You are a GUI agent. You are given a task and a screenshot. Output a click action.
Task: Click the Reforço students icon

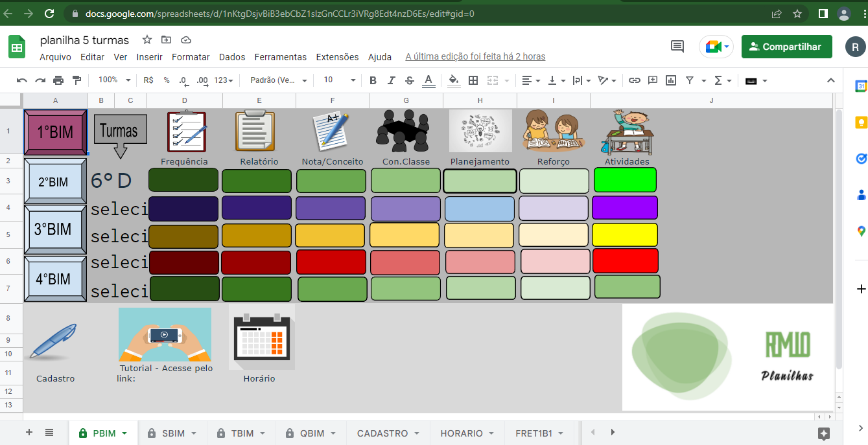[553, 131]
